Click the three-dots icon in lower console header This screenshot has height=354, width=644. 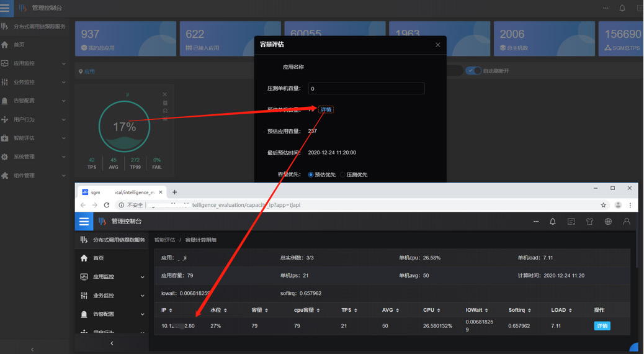[536, 221]
